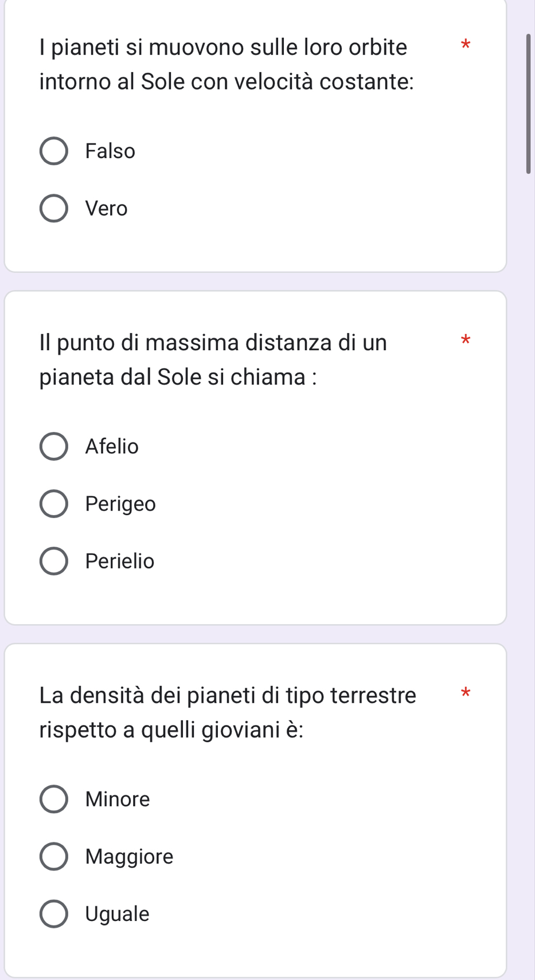The width and height of the screenshot is (535, 980).
Task: Click the red asterisk on the density question
Action: (x=465, y=693)
